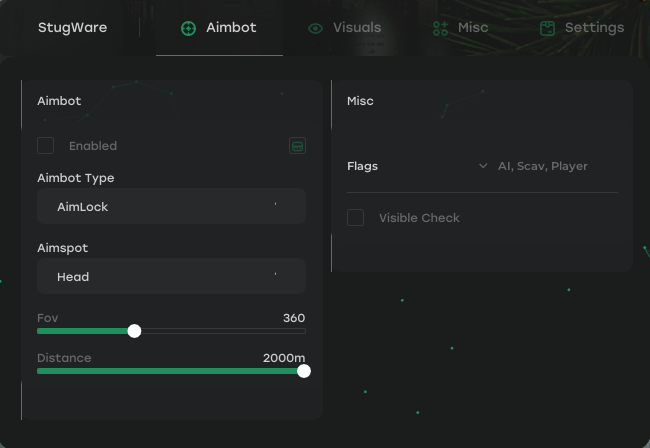Click the Aimbot Type label
Image resolution: width=650 pixels, height=448 pixels.
(76, 178)
